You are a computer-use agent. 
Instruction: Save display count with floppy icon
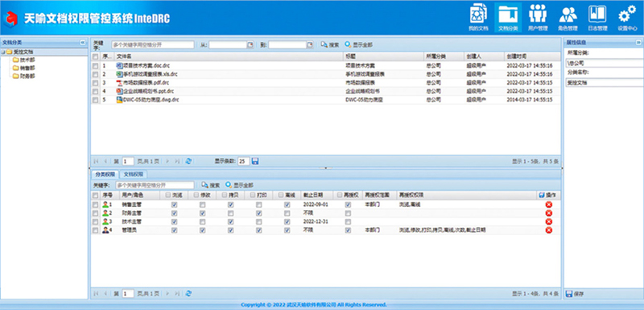coord(255,161)
